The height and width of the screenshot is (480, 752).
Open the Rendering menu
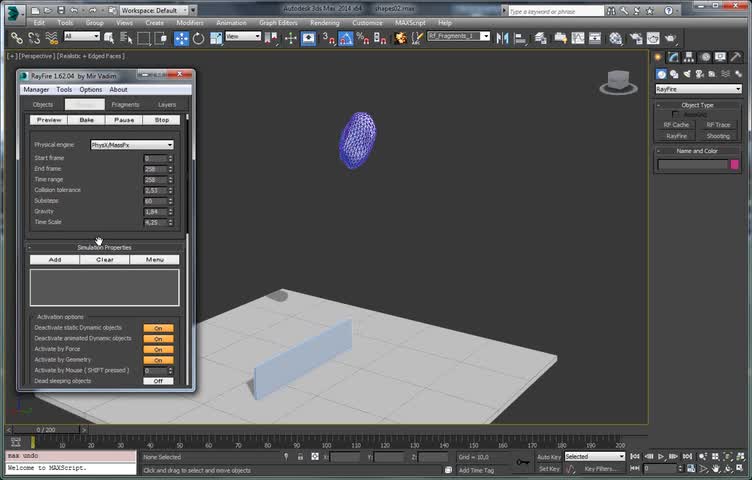click(324, 23)
